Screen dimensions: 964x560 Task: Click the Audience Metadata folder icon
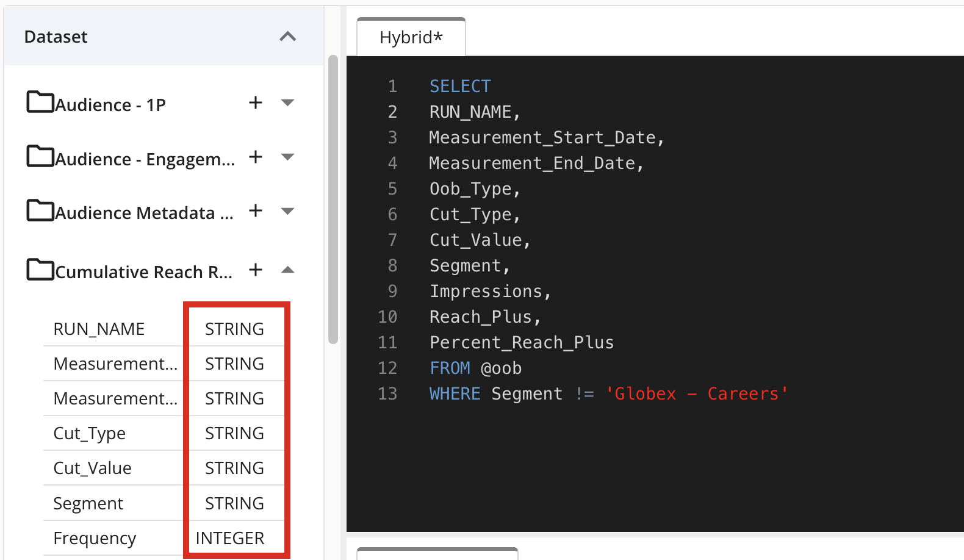(x=40, y=211)
